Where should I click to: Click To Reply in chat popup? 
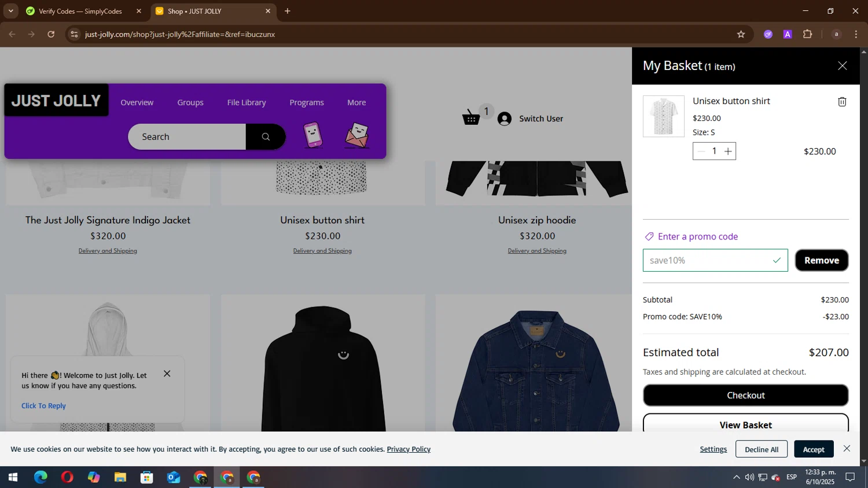coord(43,406)
